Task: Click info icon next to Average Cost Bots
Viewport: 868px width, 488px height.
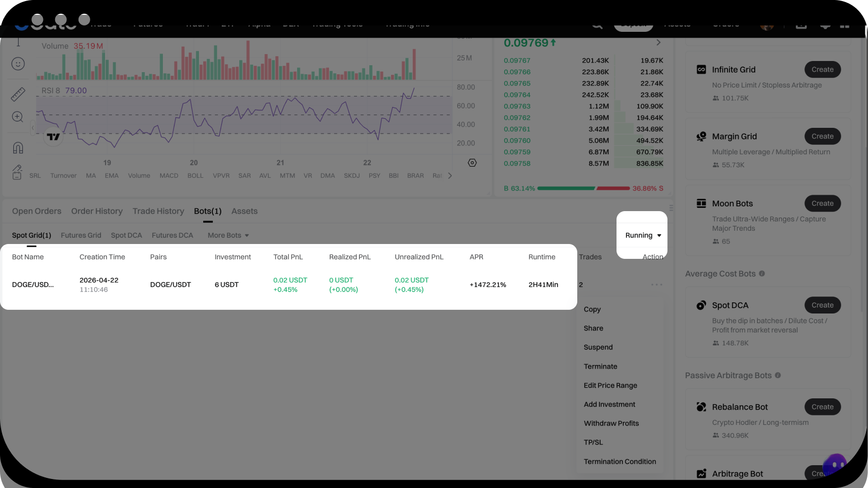Action: tap(762, 274)
